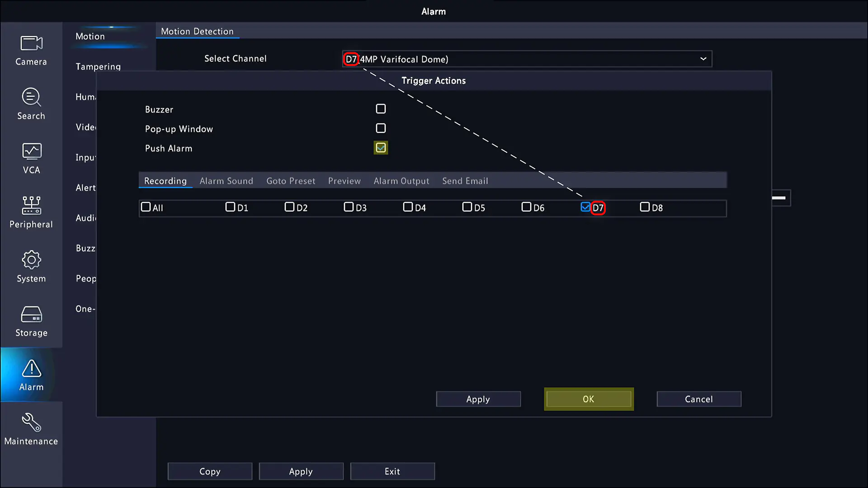
Task: Click the OK button
Action: pyautogui.click(x=589, y=399)
